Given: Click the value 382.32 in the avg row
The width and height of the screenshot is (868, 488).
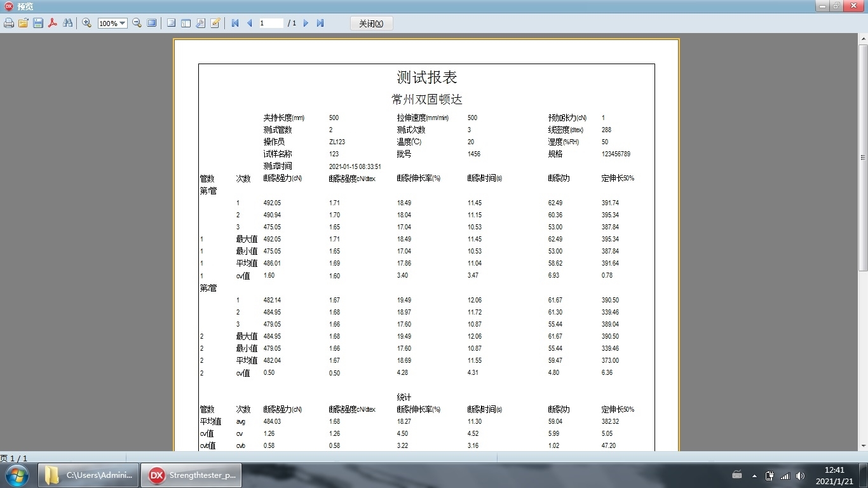Looking at the screenshot, I should 610,421.
